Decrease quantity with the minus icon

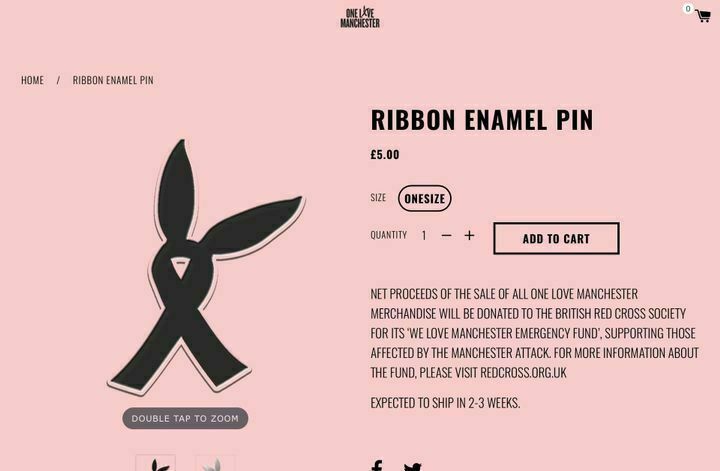point(446,236)
